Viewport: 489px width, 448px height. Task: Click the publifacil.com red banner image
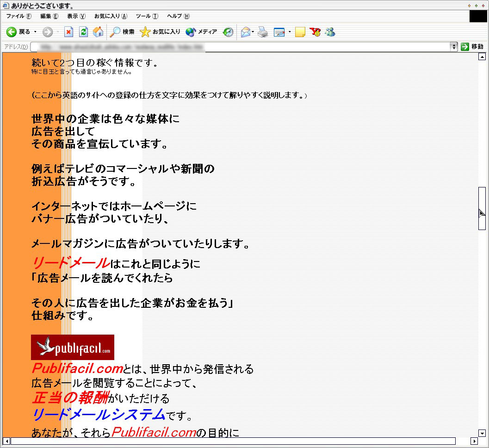tap(73, 347)
